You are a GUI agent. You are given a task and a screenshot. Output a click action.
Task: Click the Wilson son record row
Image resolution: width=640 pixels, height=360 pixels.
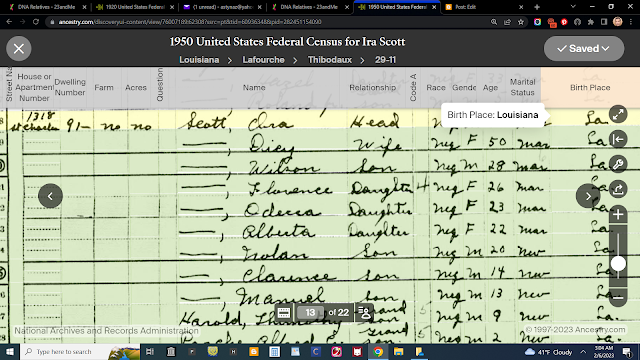pos(320,166)
